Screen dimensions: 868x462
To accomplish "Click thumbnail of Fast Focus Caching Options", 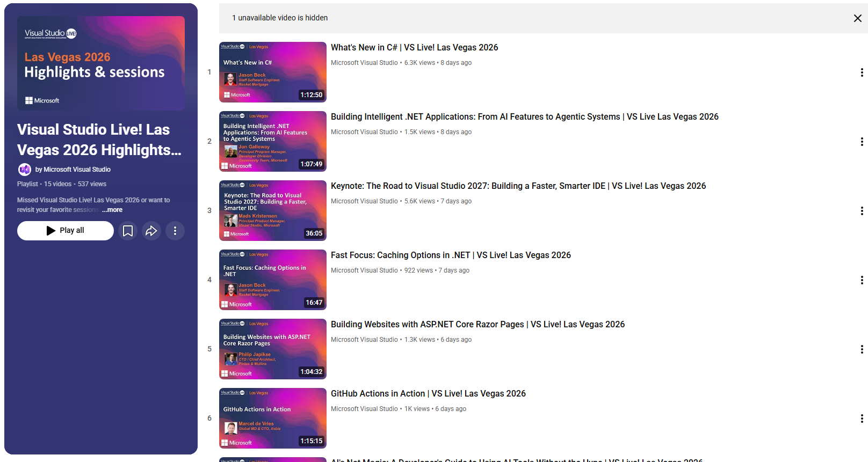I will 273,280.
